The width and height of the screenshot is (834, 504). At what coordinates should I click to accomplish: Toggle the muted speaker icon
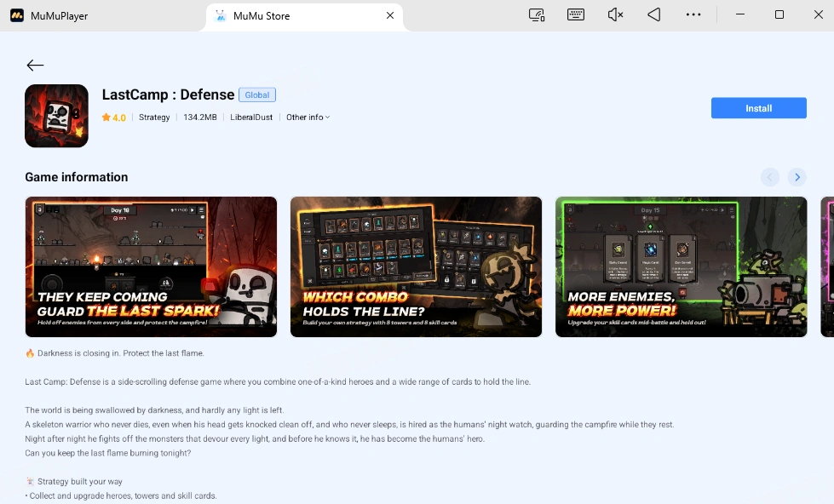[615, 14]
